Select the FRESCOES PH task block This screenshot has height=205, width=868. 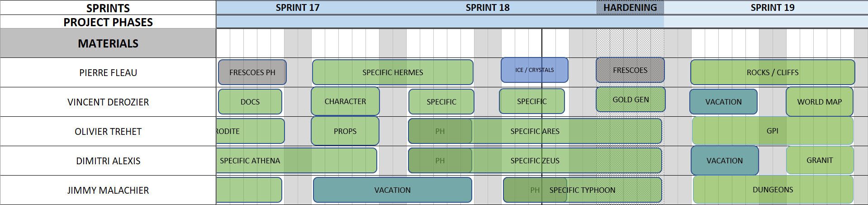click(252, 72)
